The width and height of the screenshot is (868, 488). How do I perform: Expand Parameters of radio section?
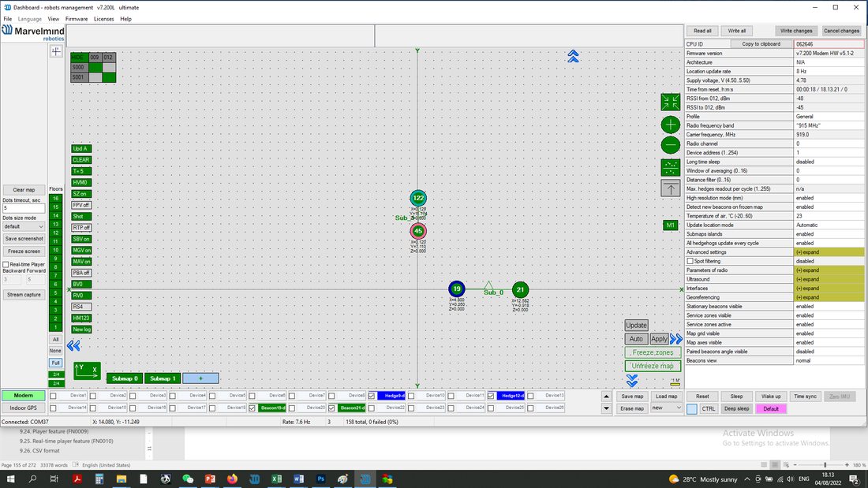click(x=829, y=270)
